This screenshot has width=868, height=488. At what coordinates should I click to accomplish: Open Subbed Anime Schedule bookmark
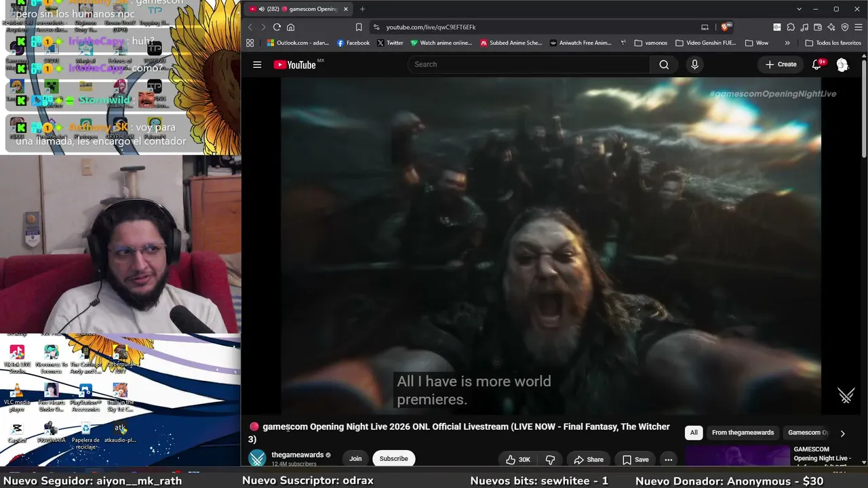pos(511,43)
